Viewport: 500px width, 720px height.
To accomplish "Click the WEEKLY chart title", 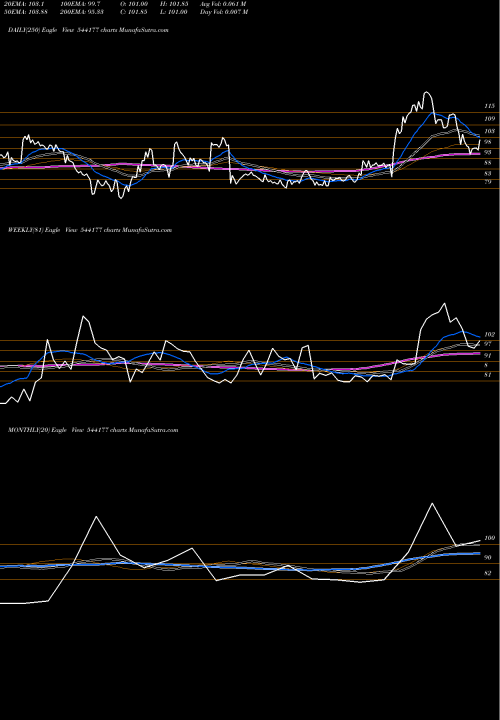I will pyautogui.click(x=90, y=230).
